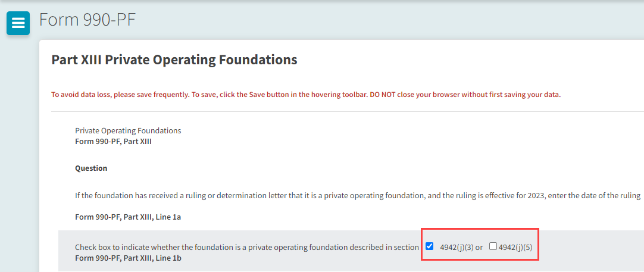Select the Part XIII Private Operating Foundations heading
The width and height of the screenshot is (644, 272).
click(174, 60)
